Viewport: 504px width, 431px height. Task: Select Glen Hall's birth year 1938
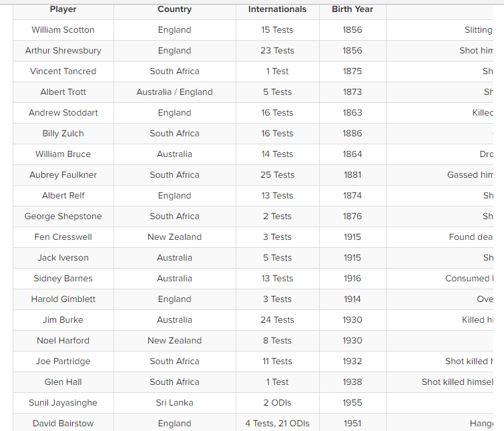coord(352,382)
